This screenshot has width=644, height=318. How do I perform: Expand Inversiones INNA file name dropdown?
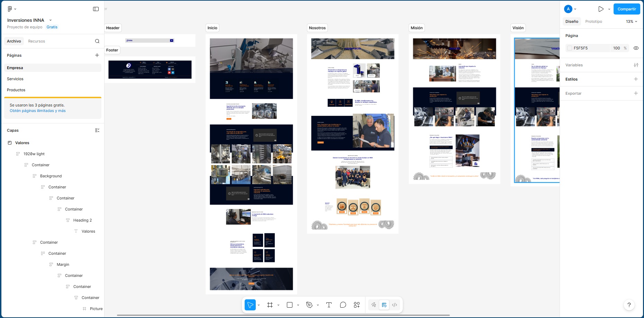pyautogui.click(x=51, y=20)
